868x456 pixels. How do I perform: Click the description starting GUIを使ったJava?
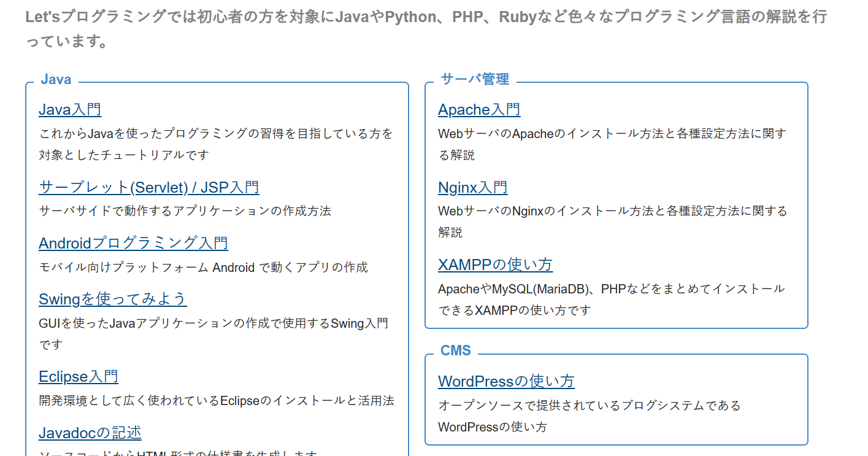(213, 334)
